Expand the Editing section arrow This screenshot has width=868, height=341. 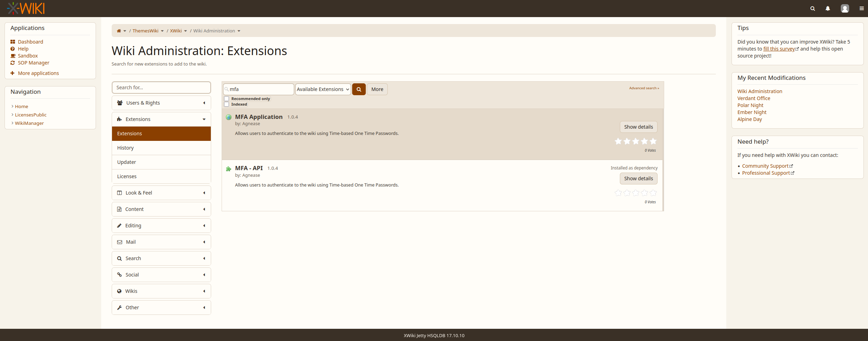coord(204,226)
